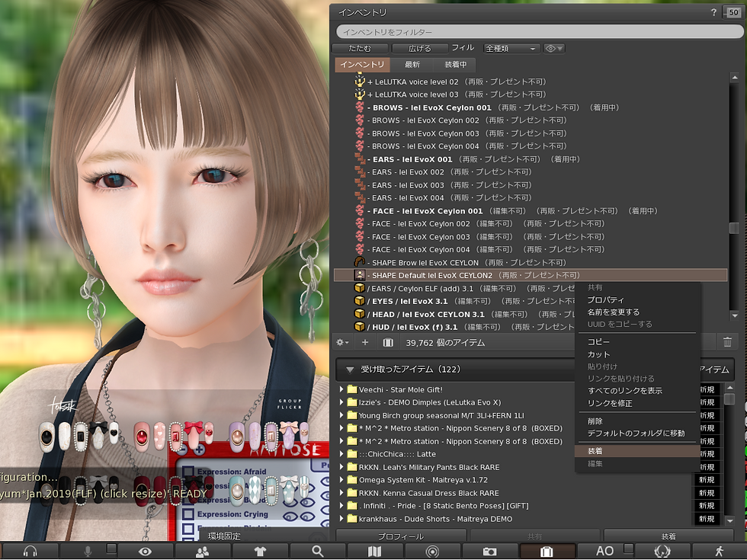747x560 pixels.
Task: Expand the :::ChicChica::: Latte folder
Action: 341,454
